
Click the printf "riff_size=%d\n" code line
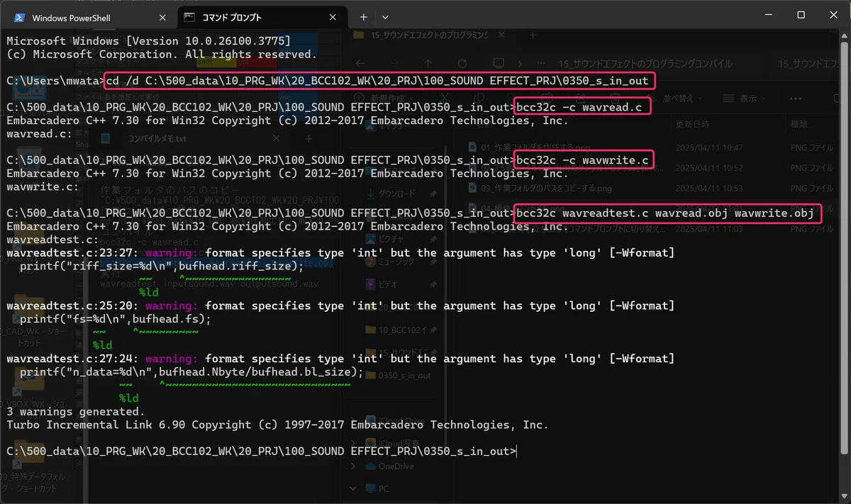point(162,266)
